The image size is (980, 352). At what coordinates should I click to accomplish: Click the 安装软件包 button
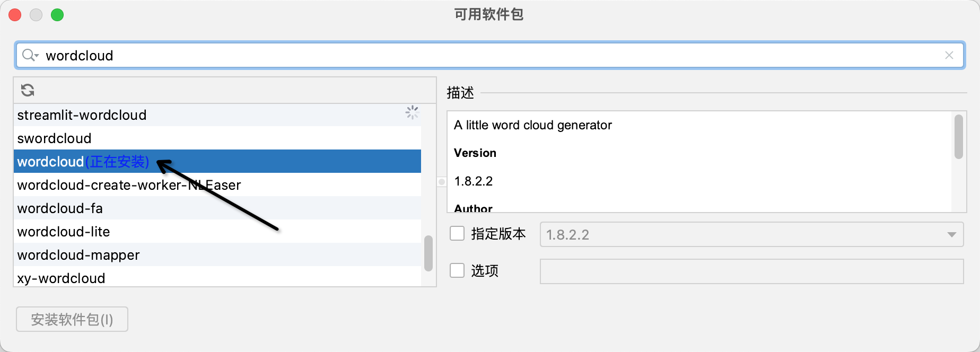pos(72,319)
